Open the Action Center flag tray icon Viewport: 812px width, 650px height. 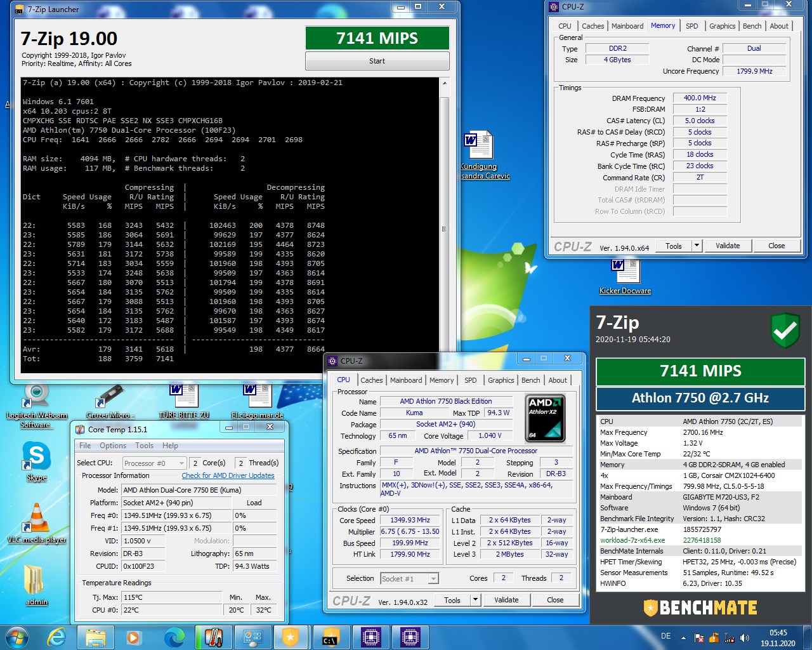point(699,638)
